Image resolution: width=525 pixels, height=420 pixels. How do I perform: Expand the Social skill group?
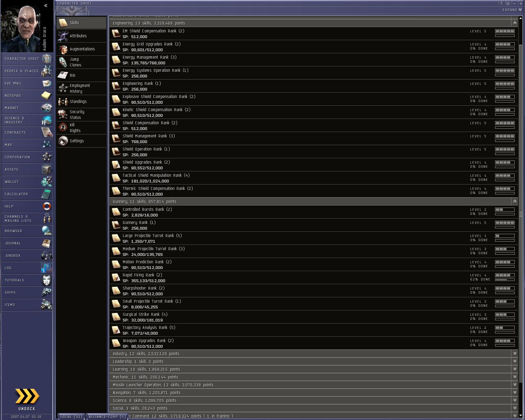[x=515, y=408]
